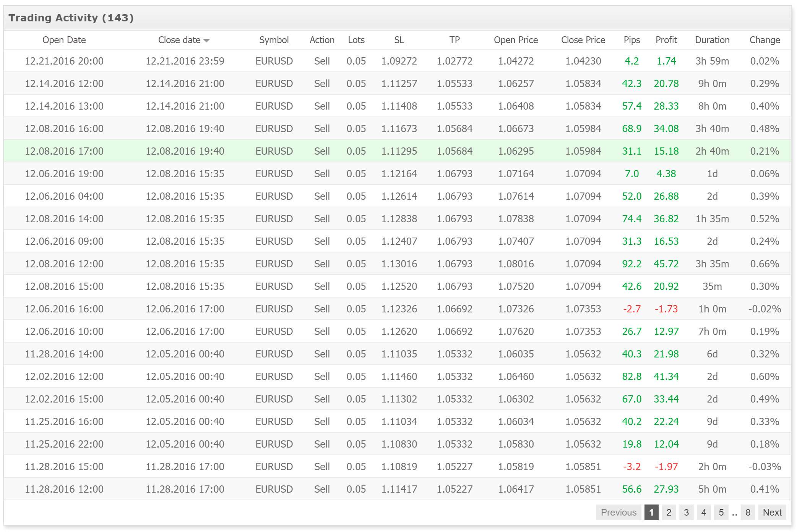
Task: Sort by Close Price column header
Action: click(x=583, y=40)
